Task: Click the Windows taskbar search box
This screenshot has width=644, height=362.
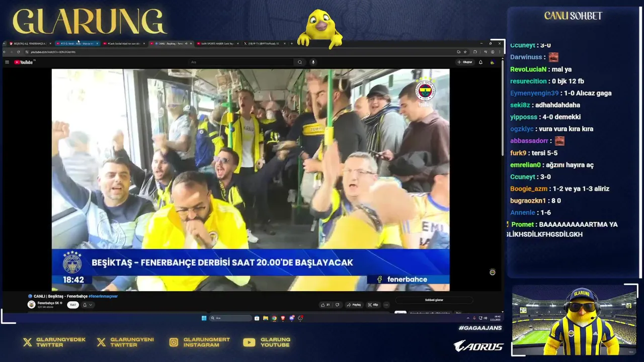Action: pos(230,318)
